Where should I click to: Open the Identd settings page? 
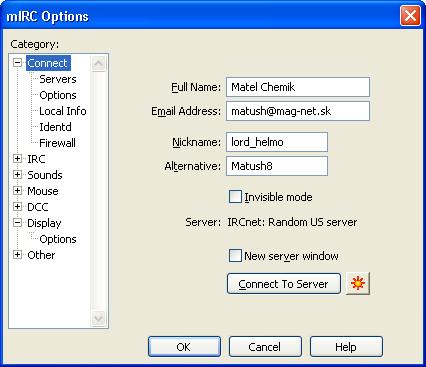tap(55, 127)
